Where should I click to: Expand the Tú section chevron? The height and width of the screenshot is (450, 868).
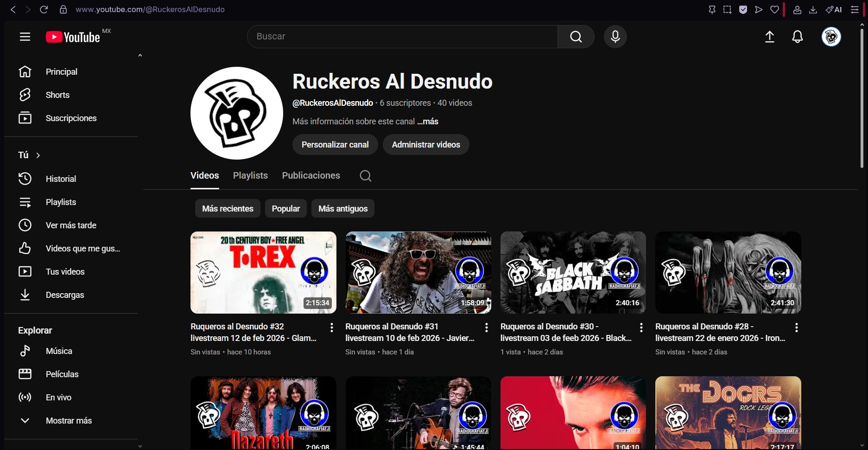tap(38, 155)
